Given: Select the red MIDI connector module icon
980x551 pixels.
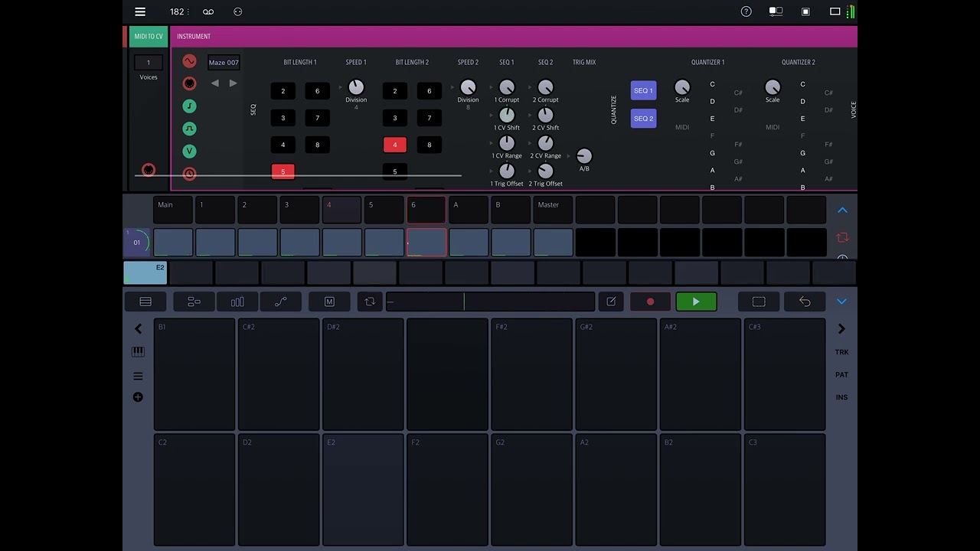Looking at the screenshot, I should 189,83.
